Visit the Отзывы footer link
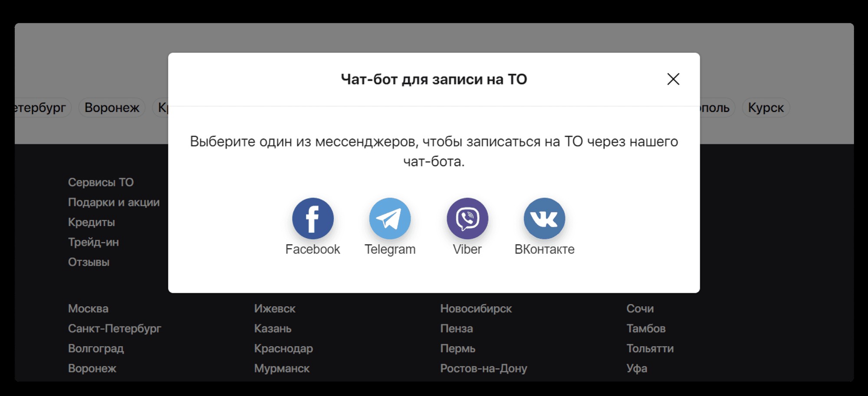The image size is (868, 396). (89, 262)
